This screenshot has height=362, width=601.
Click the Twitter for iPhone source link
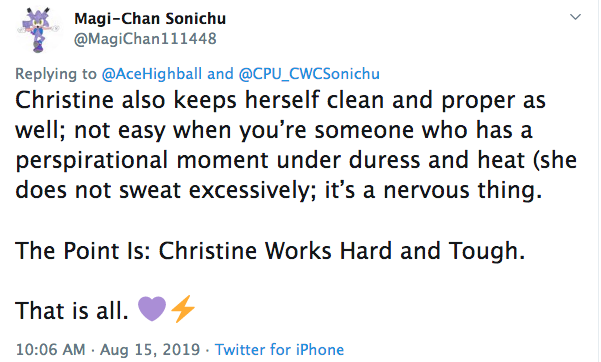click(279, 349)
